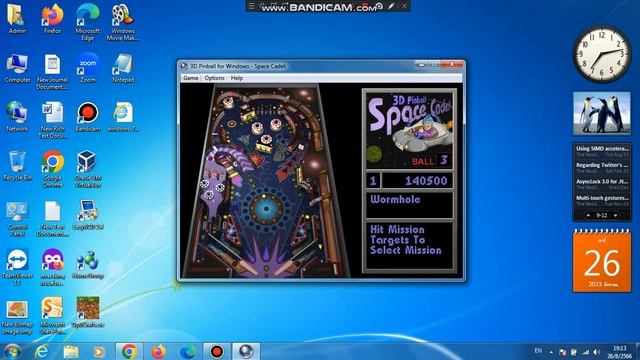Image resolution: width=640 pixels, height=360 pixels.
Task: Close the Bandicam recording overlay bar
Action: pos(404,6)
